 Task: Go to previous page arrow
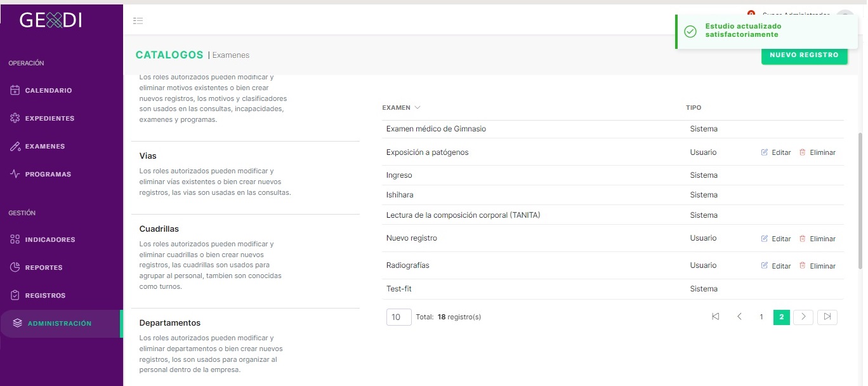pos(739,317)
